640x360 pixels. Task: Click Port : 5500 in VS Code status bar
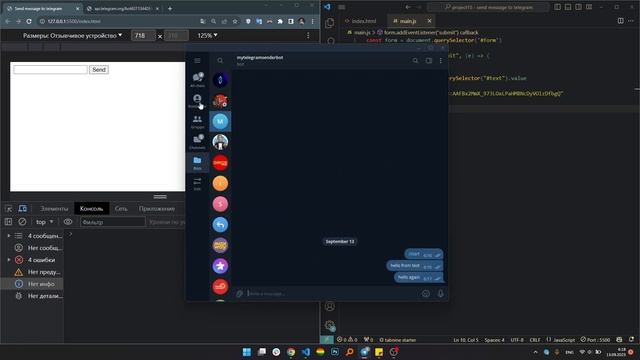click(x=596, y=340)
